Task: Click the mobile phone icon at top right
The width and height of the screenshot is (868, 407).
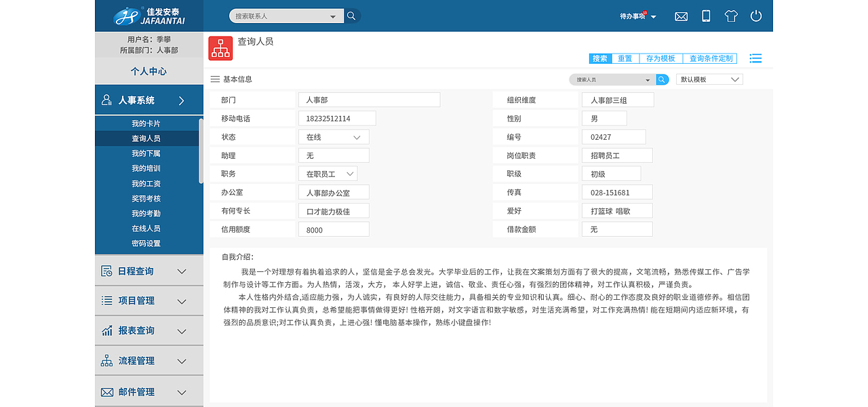Action: [705, 16]
